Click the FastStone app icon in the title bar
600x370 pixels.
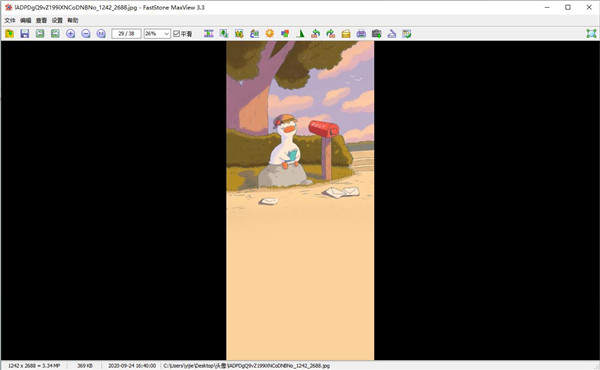click(8, 7)
